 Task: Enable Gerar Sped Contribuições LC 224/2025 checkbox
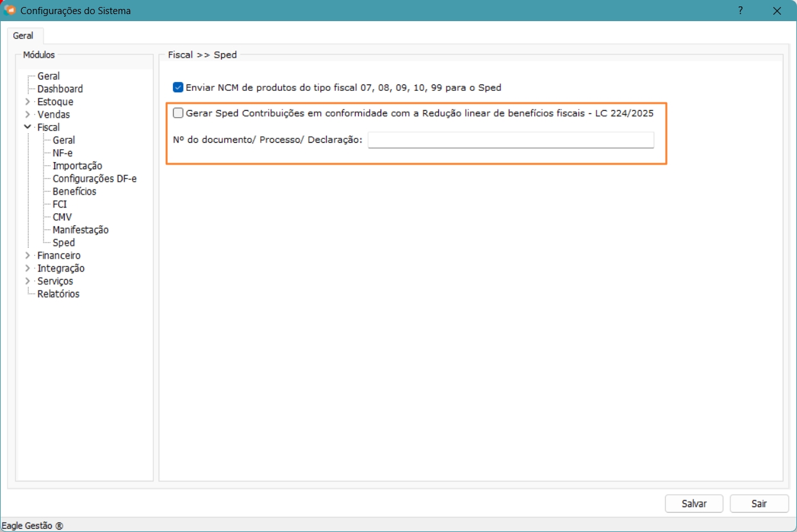(178, 113)
